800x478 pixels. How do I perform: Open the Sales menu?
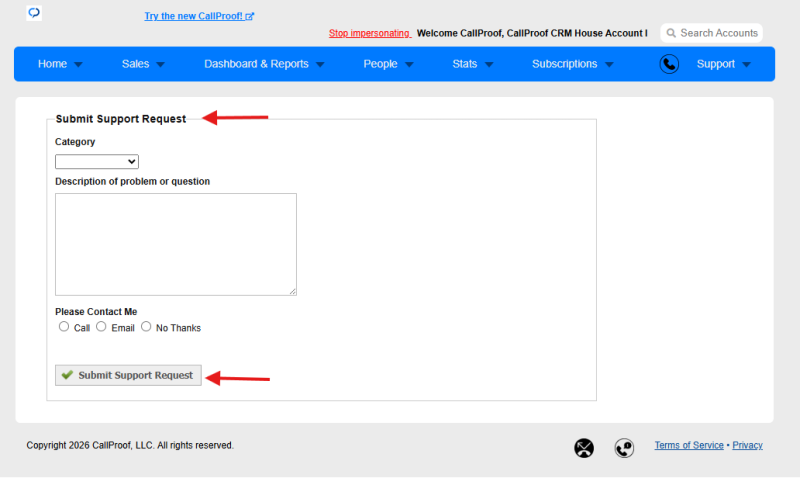tap(135, 64)
